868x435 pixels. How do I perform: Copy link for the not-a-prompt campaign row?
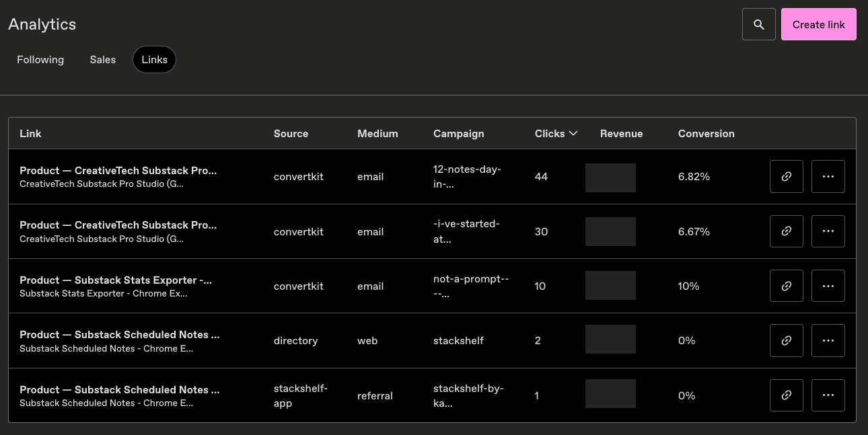click(x=787, y=286)
